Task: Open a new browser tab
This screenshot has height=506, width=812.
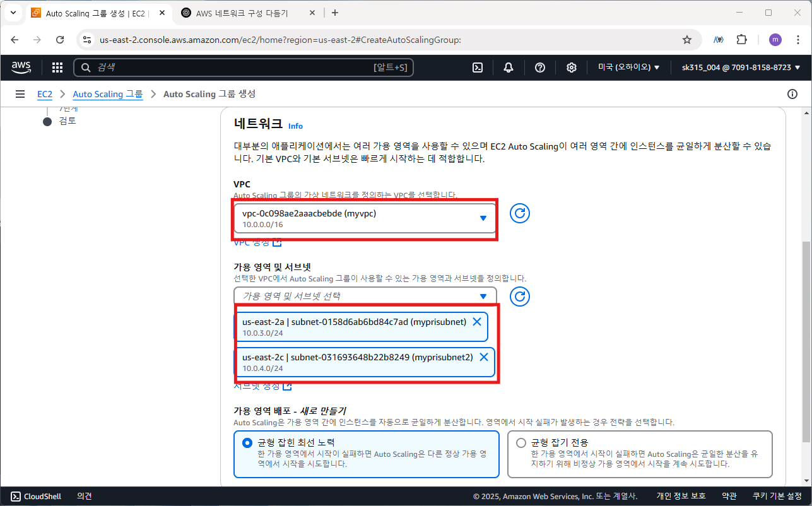Action: click(x=334, y=13)
